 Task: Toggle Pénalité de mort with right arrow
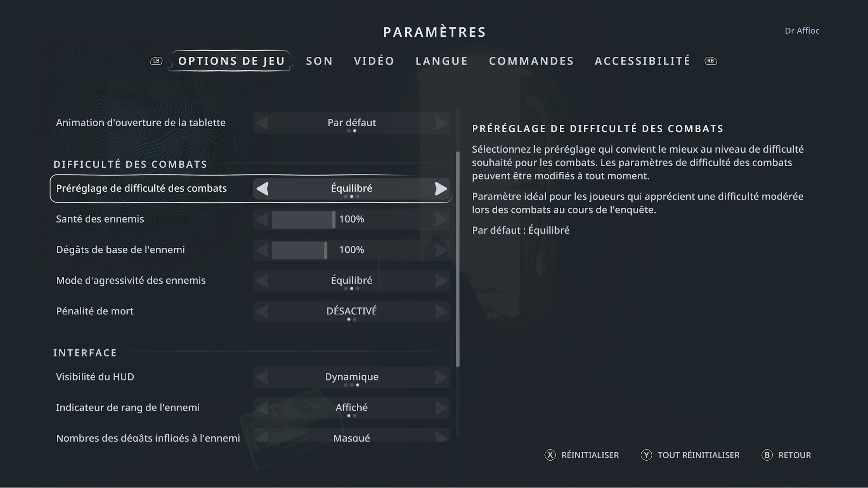point(440,311)
